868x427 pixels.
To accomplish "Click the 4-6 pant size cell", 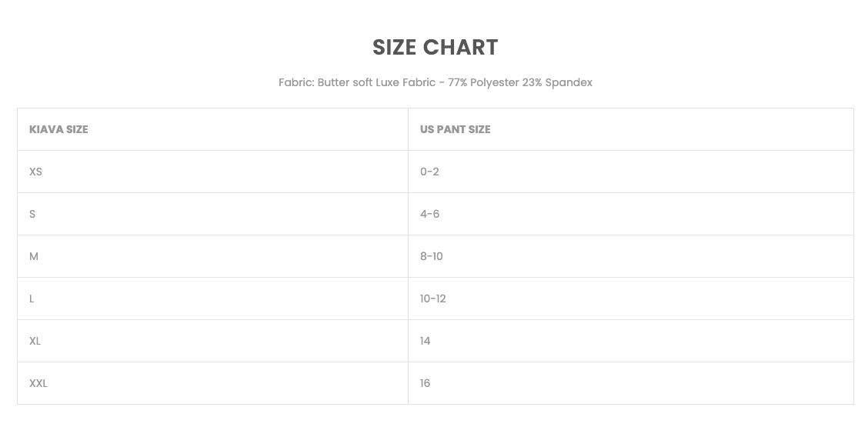I will pyautogui.click(x=429, y=214).
